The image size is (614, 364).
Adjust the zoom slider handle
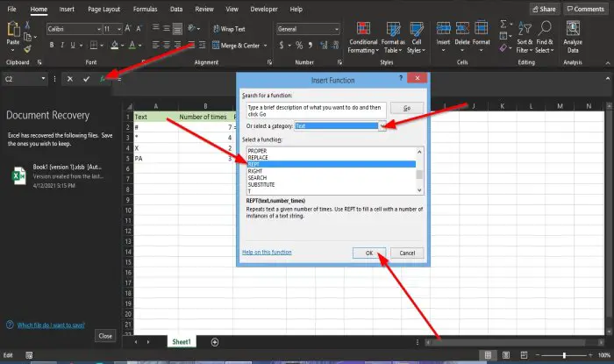coord(564,355)
